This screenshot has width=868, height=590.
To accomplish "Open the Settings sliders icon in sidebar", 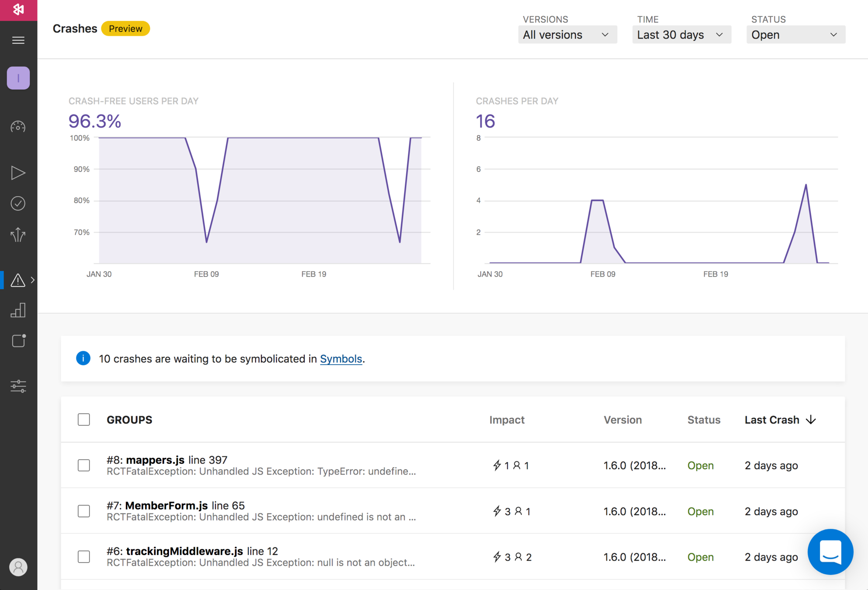I will [18, 386].
